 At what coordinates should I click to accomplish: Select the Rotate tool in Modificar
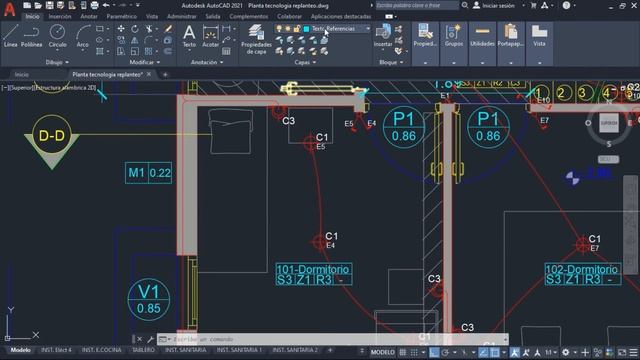135,29
